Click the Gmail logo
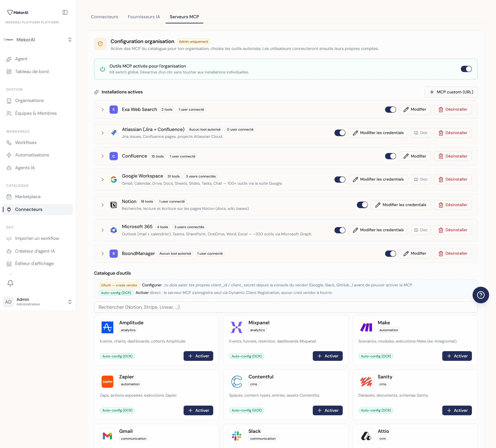496x448 pixels. (107, 436)
